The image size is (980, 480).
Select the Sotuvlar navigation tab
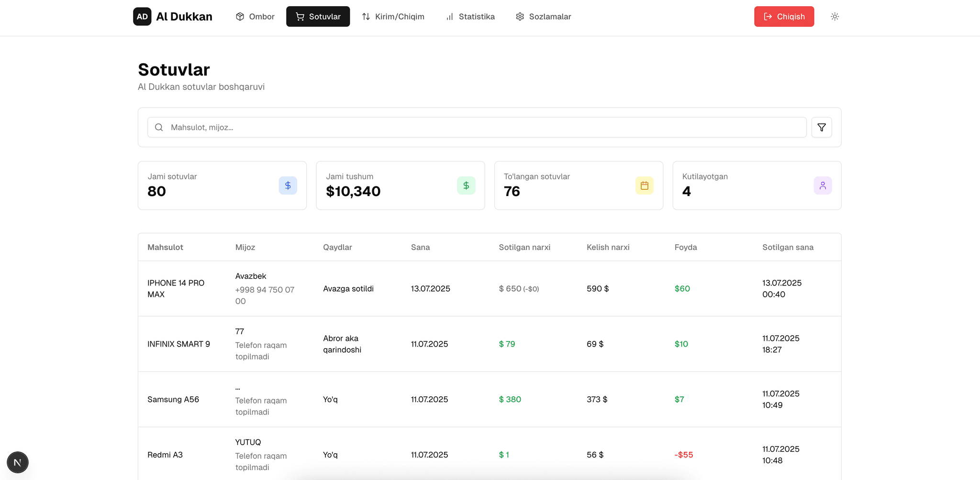pyautogui.click(x=318, y=17)
